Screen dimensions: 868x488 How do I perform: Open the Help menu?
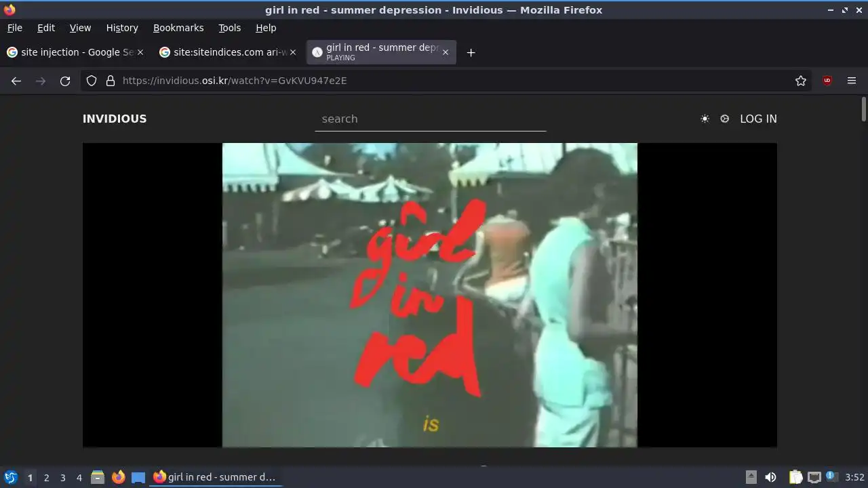coord(266,28)
